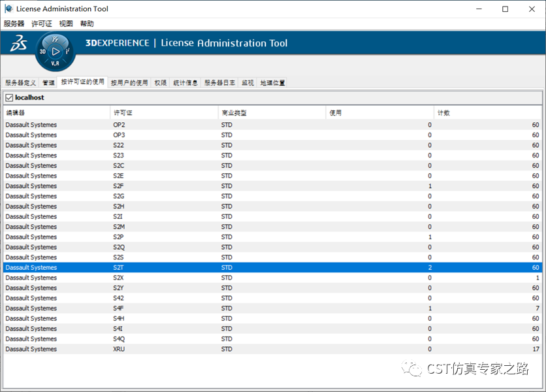The image size is (546, 392).
Task: Select the XRU license row
Action: [272, 349]
